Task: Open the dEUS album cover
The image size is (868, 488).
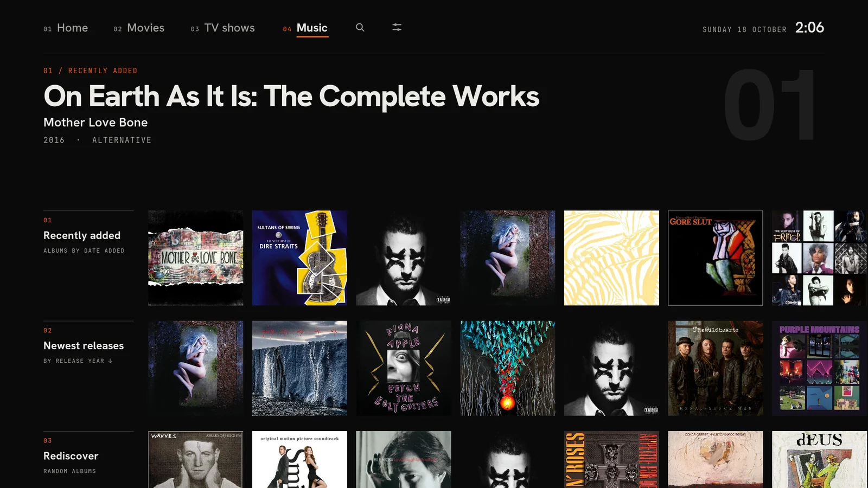Action: (820, 460)
